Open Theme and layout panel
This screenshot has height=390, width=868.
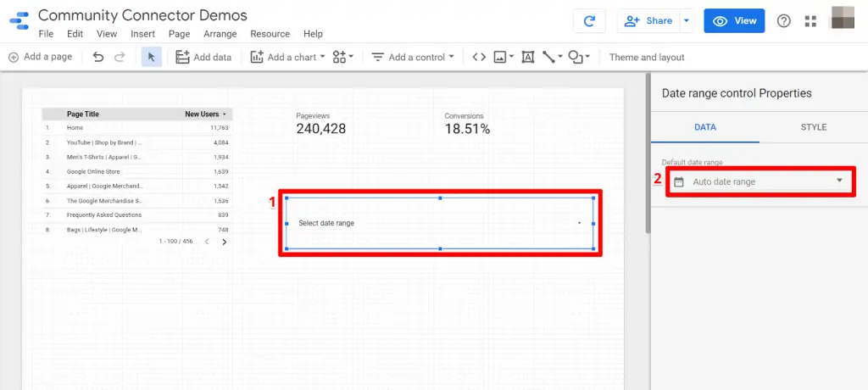[x=647, y=57]
